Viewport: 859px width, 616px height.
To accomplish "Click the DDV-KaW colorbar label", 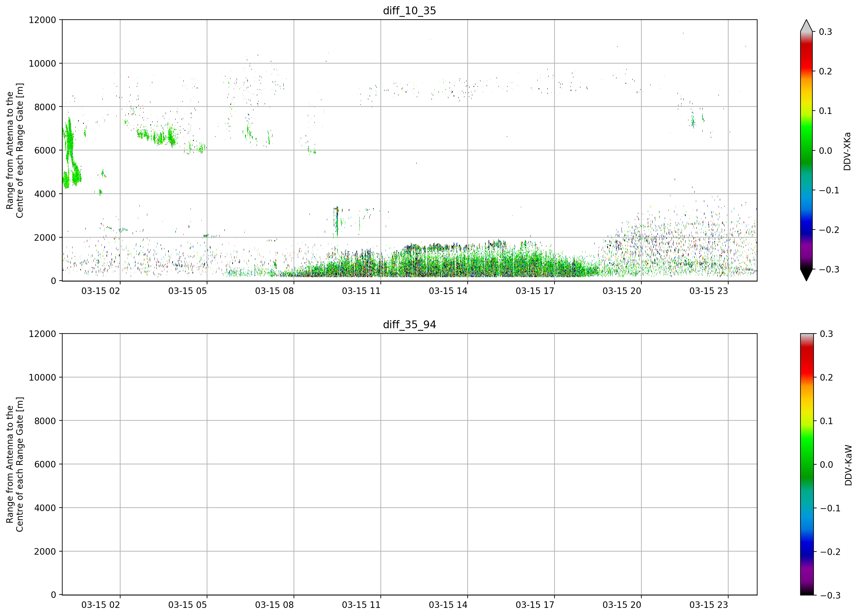I will tap(848, 465).
